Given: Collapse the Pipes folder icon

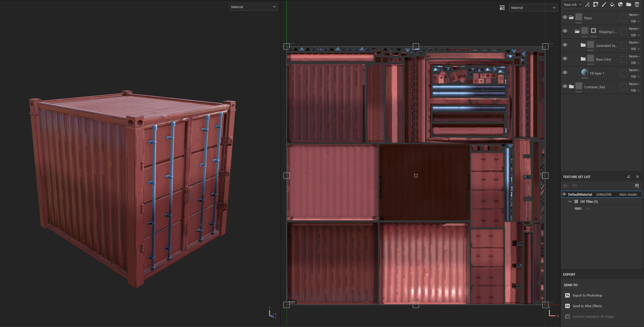Looking at the screenshot, I should point(571,17).
